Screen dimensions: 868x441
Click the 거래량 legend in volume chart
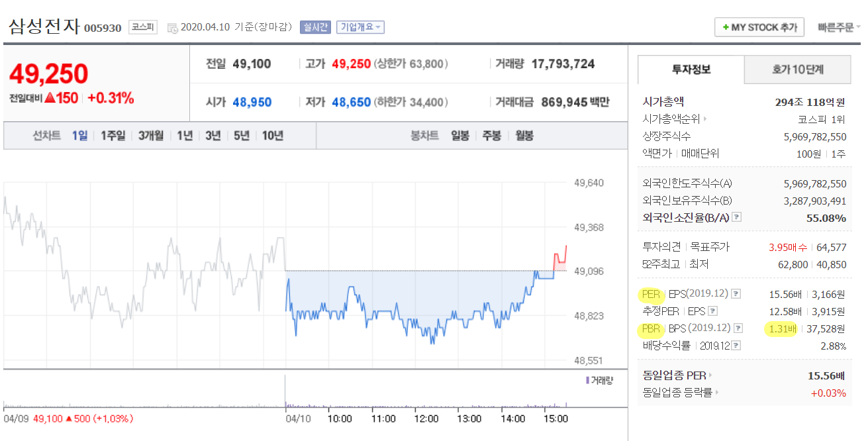599,380
